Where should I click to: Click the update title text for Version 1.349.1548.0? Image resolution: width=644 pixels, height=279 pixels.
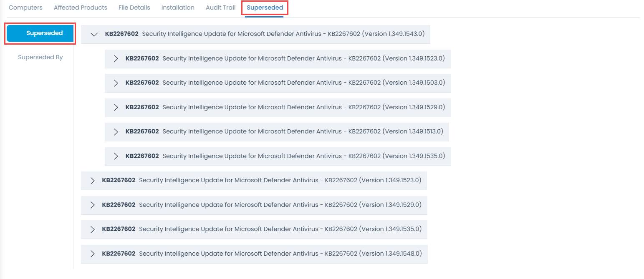point(280,254)
